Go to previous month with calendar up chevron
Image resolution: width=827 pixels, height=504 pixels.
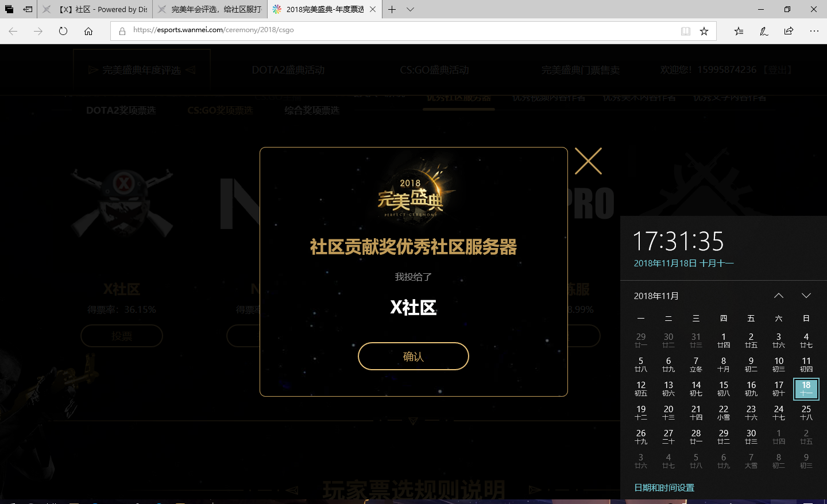pyautogui.click(x=779, y=296)
